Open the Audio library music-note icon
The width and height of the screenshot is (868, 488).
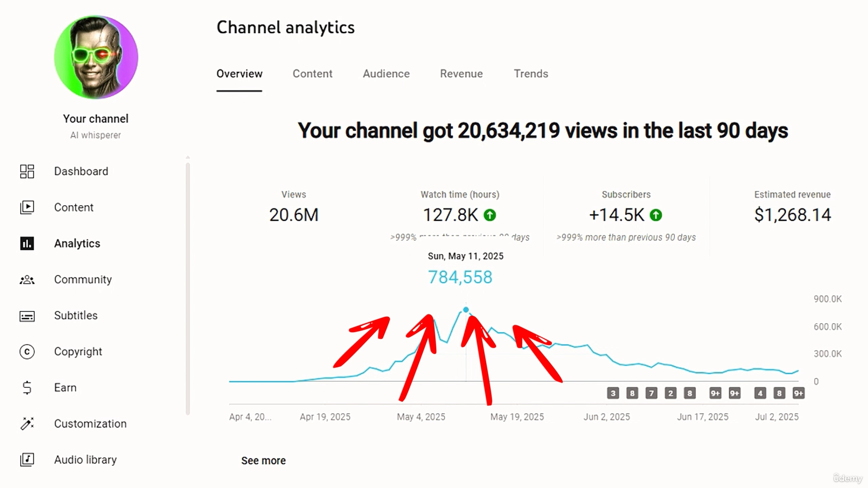tap(27, 460)
